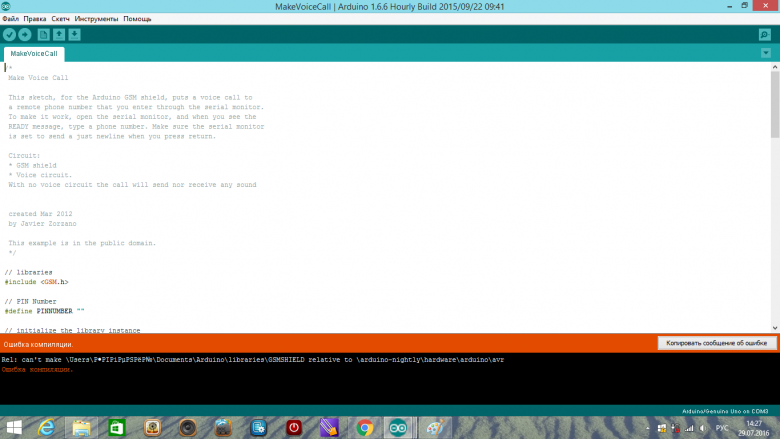Click the 'by Javier Zorzano' comment line

coord(42,224)
